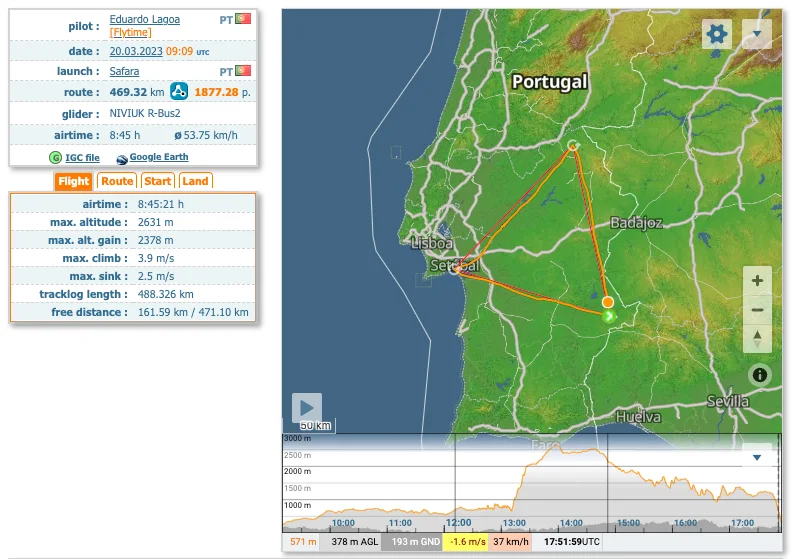Screen dimensions: 794x559
Task: Click the 37 km/h speed readout
Action: 510,542
